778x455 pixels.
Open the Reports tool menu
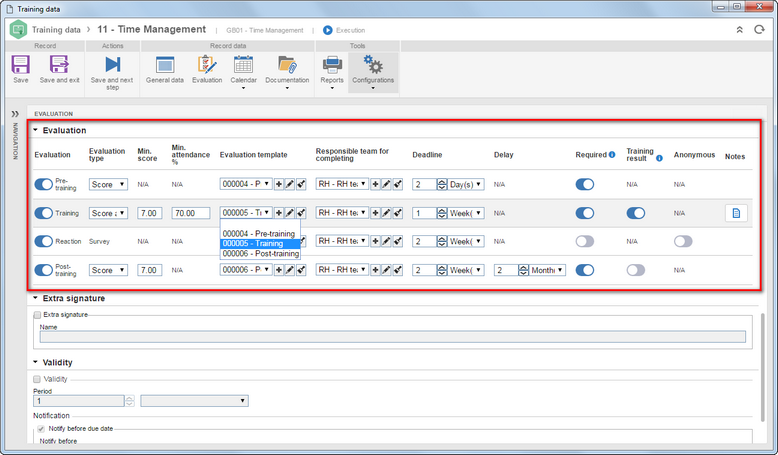[x=332, y=72]
